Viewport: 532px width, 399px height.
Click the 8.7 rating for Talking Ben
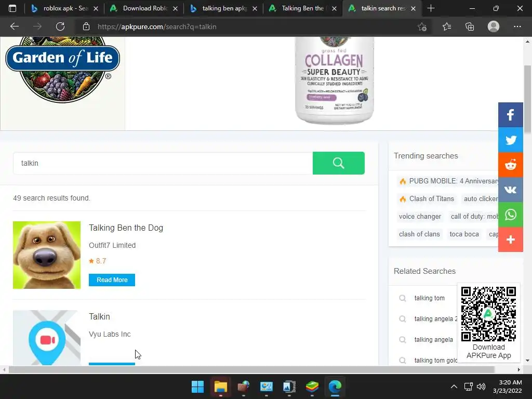[x=98, y=261]
